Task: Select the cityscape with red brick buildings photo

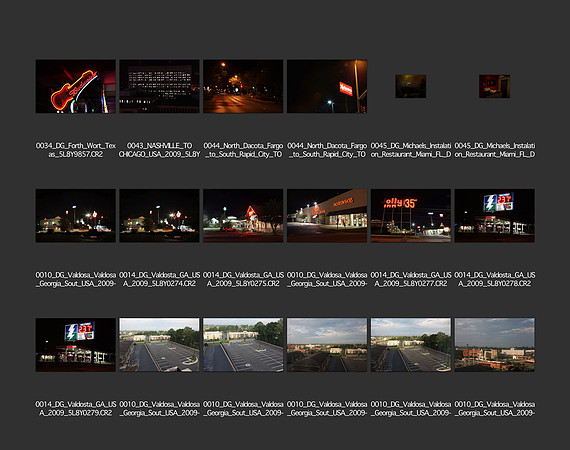Action: pyautogui.click(x=495, y=345)
